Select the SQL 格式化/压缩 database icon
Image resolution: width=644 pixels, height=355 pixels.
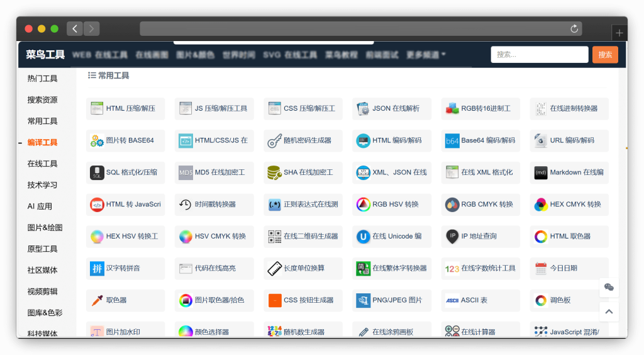pos(97,172)
